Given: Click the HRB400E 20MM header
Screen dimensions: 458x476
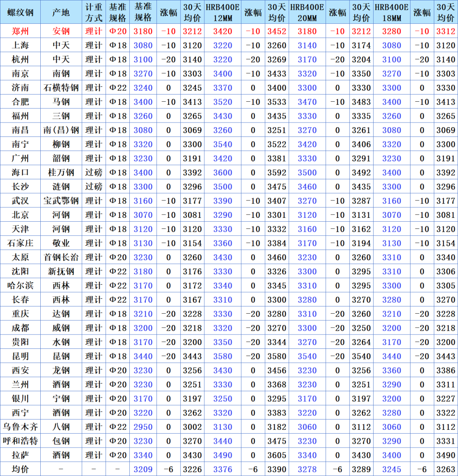Looking at the screenshot, I should (x=307, y=12).
